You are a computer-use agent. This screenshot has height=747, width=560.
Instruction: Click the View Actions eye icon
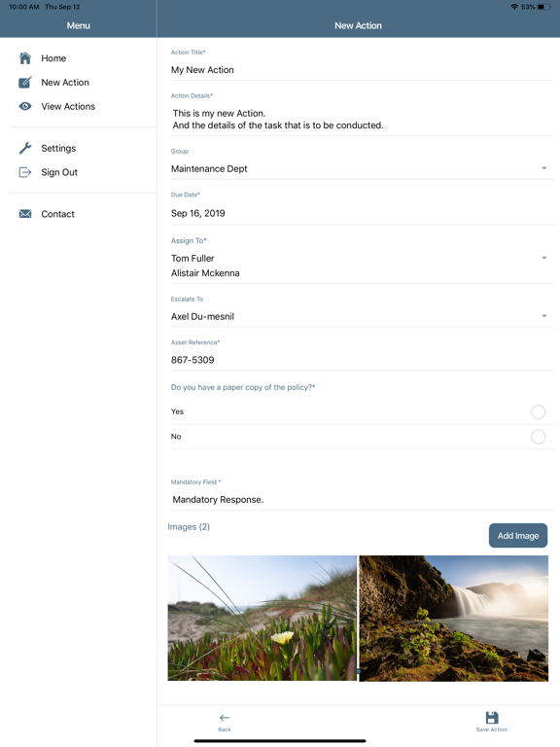tap(25, 106)
